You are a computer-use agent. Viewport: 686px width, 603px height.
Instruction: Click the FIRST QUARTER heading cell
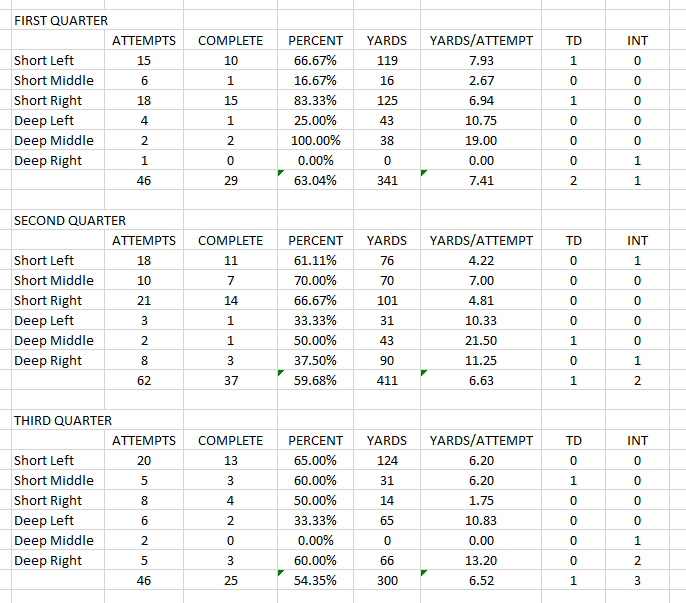pyautogui.click(x=61, y=20)
